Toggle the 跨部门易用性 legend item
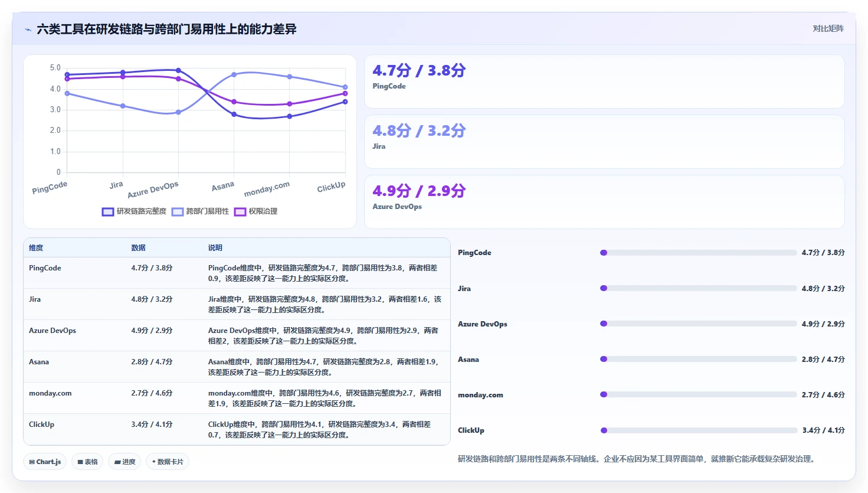This screenshot has width=868, height=493. coord(200,211)
